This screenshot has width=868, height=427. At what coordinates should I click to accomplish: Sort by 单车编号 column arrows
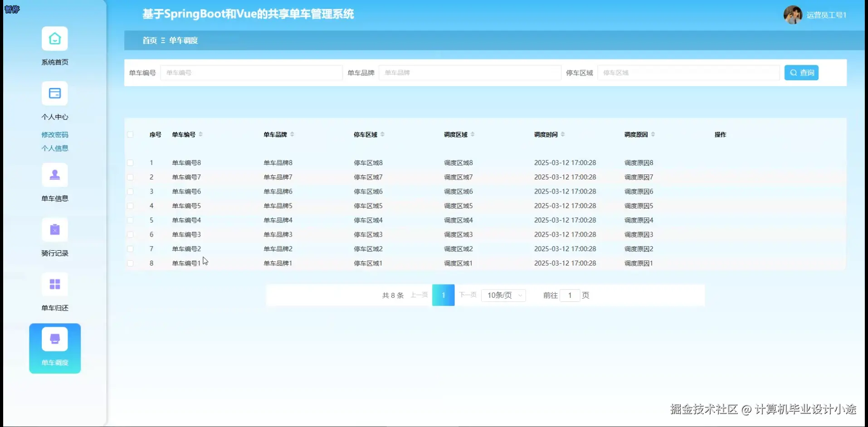[x=200, y=134]
